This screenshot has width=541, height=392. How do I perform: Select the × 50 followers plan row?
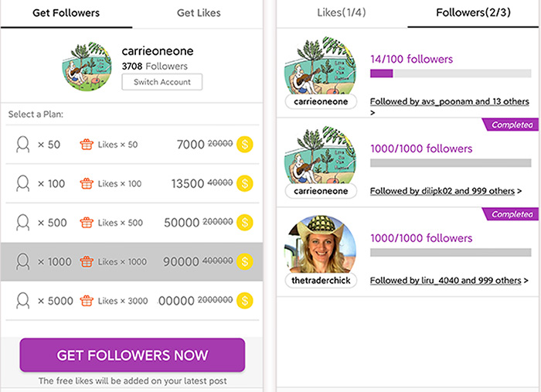coord(132,145)
